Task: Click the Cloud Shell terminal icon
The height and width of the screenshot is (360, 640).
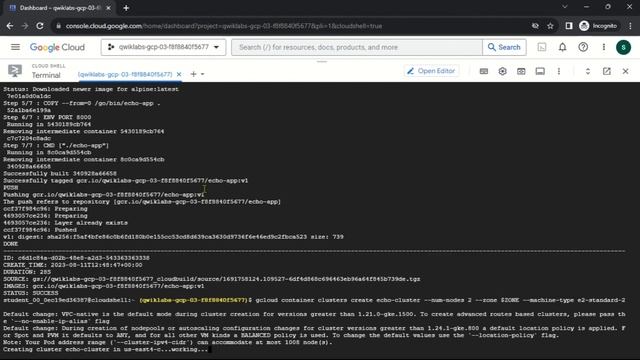Action: (15, 71)
